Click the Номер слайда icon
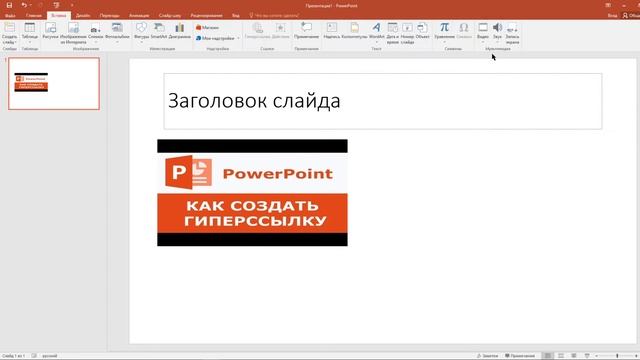This screenshot has width=640, height=360. pyautogui.click(x=407, y=33)
